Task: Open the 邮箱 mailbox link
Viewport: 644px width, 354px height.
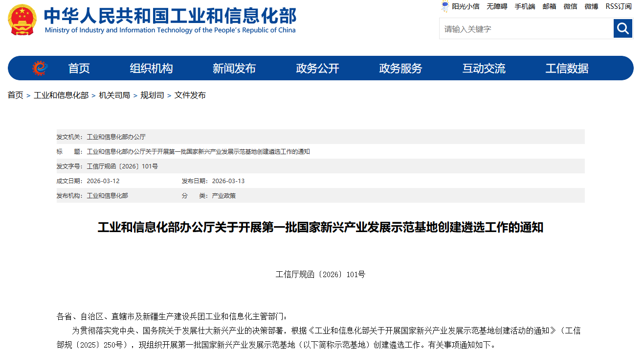Action: click(x=549, y=7)
